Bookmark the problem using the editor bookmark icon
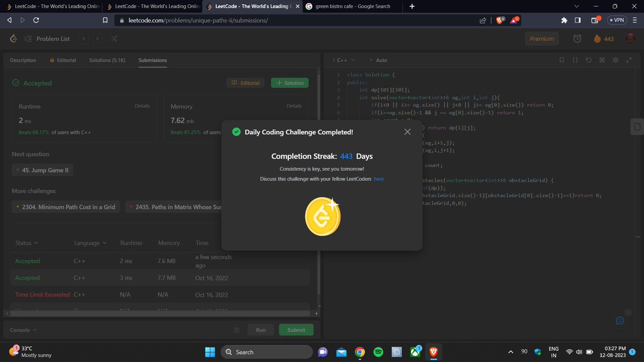 coord(561,60)
